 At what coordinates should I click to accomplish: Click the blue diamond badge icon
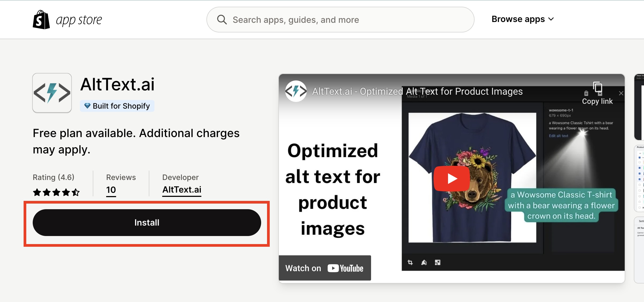click(x=87, y=106)
